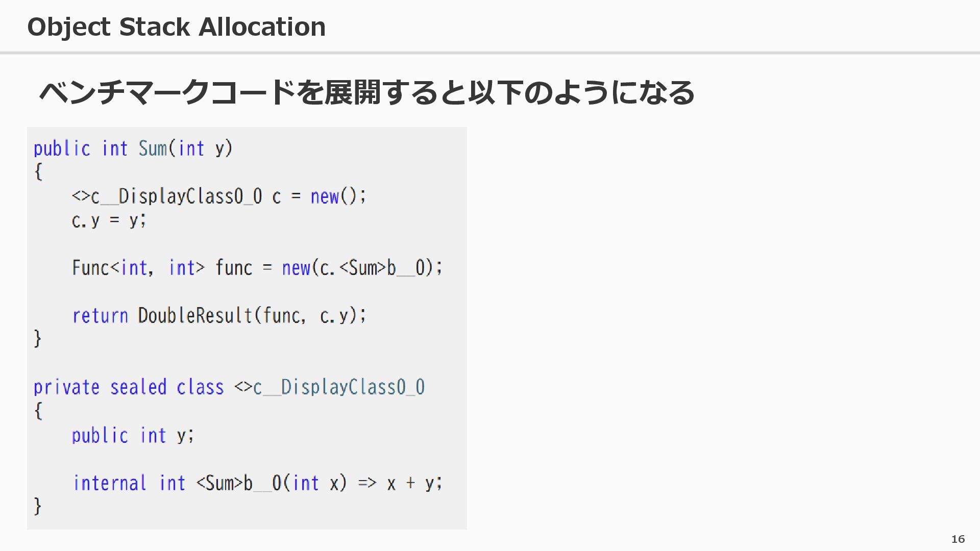Click the slide page number 16
Viewport: 980px width, 551px height.
958,539
